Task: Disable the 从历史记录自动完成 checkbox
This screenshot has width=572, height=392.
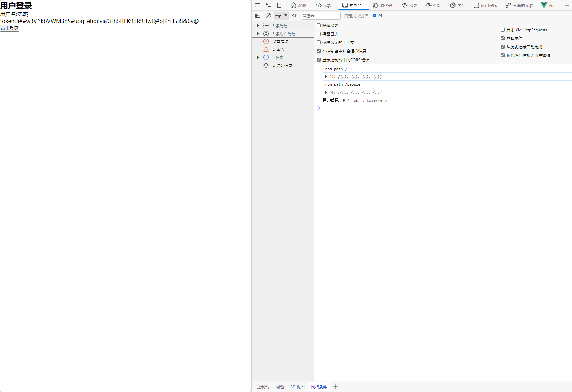Action: [503, 47]
